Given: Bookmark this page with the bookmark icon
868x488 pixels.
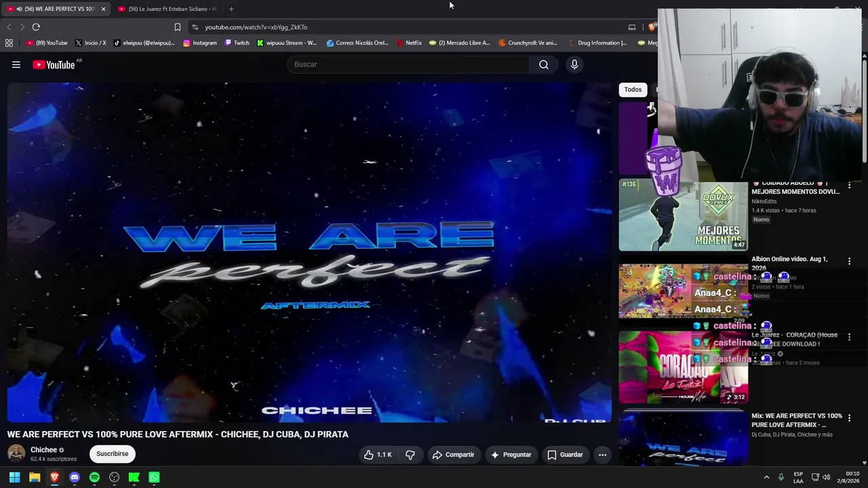Looking at the screenshot, I should tap(178, 27).
